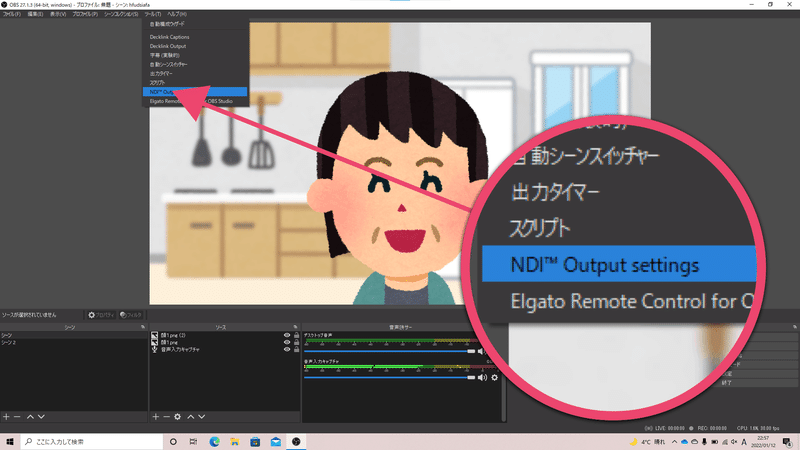Show hidden system tray icons
The height and width of the screenshot is (450, 800).
(x=674, y=442)
